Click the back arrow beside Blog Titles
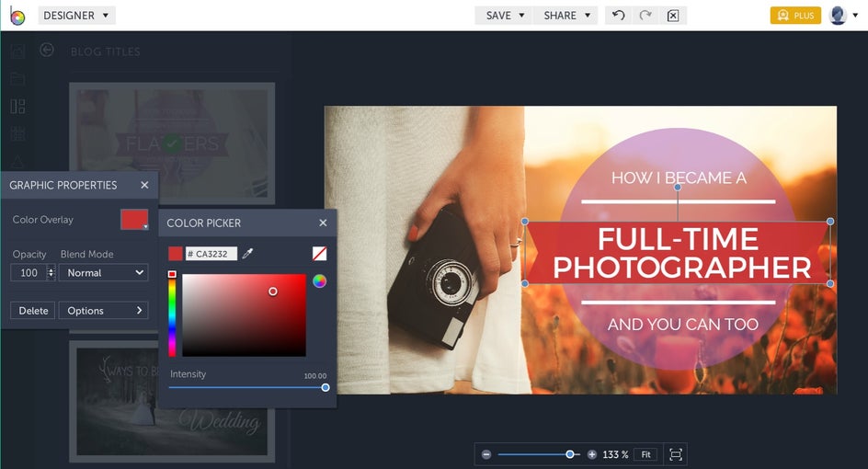This screenshot has height=469, width=868. click(47, 51)
